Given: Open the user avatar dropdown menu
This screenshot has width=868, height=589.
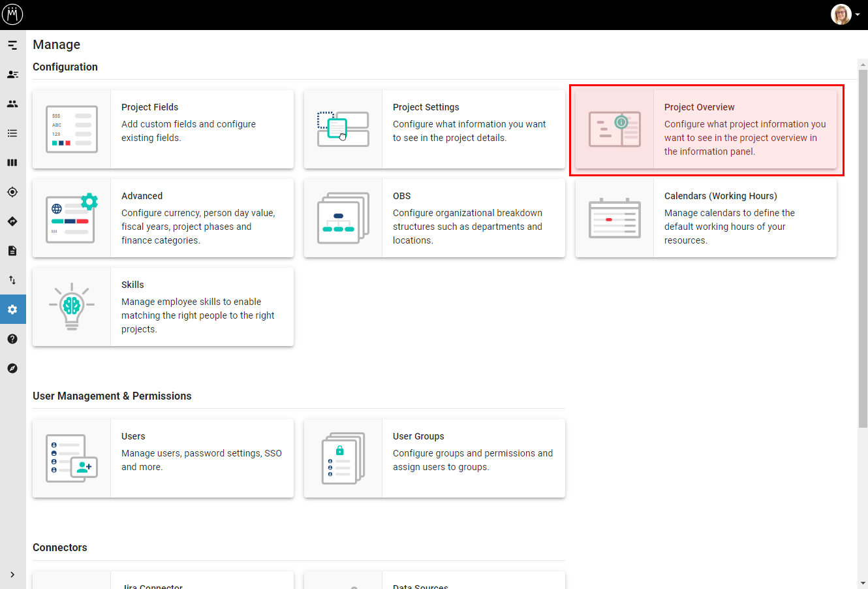Looking at the screenshot, I should [x=846, y=14].
